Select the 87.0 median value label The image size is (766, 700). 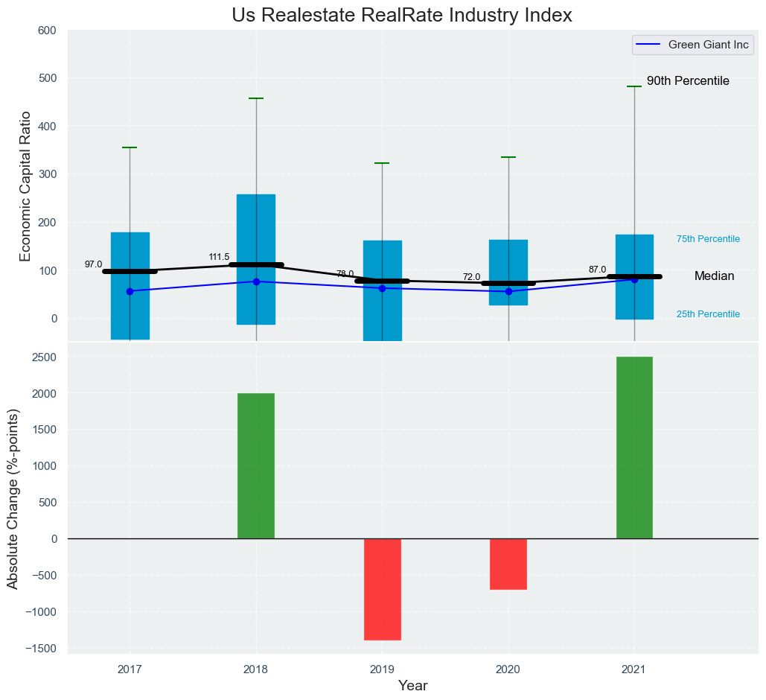pos(597,270)
